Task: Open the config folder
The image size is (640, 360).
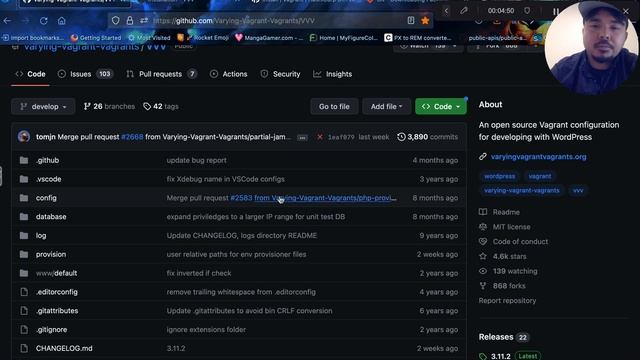Action: click(x=46, y=198)
